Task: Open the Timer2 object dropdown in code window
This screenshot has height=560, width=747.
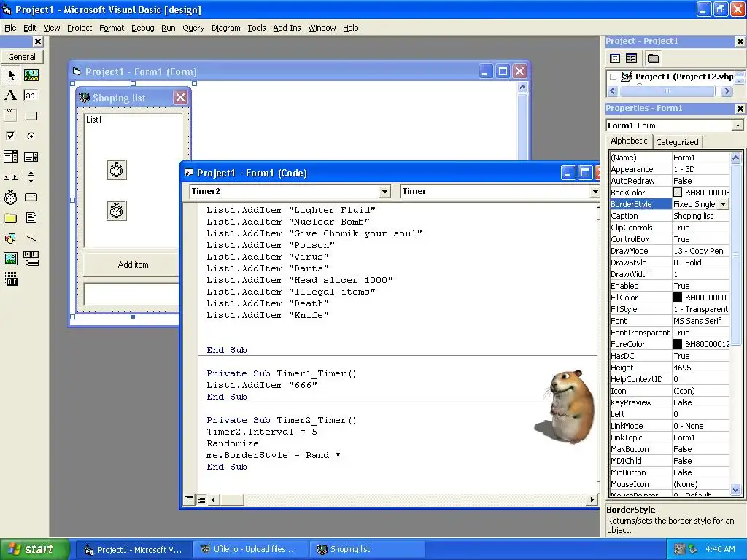Action: click(x=384, y=192)
